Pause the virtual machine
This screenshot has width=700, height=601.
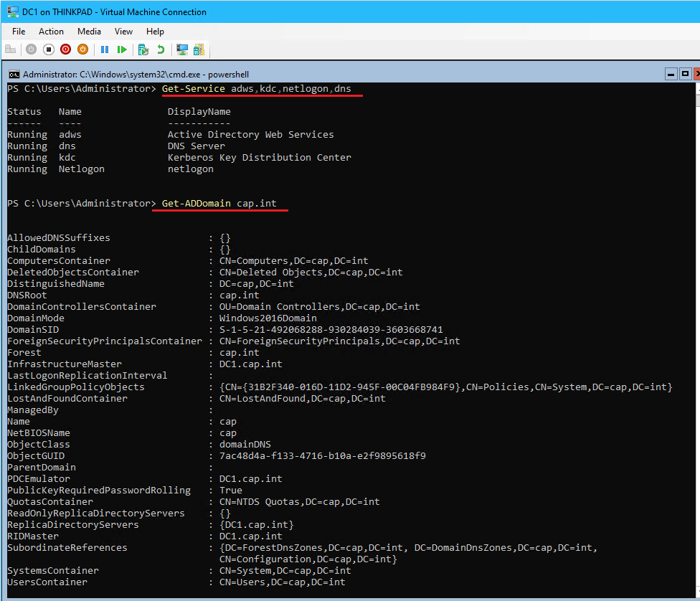105,49
